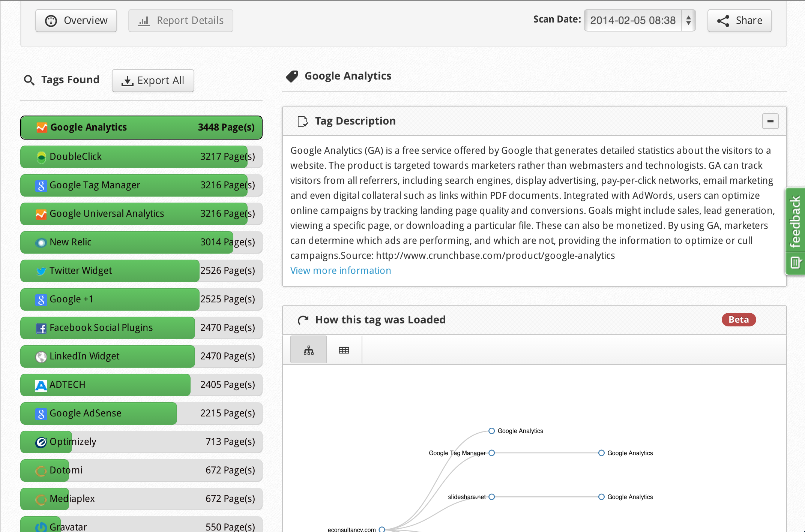The width and height of the screenshot is (805, 532).
Task: Switch to tree diagram view
Action: click(x=308, y=350)
